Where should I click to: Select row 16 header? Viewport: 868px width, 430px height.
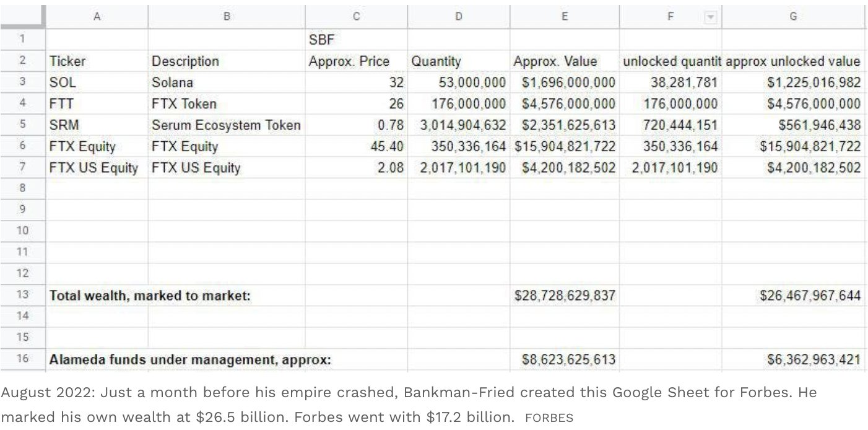pyautogui.click(x=22, y=359)
